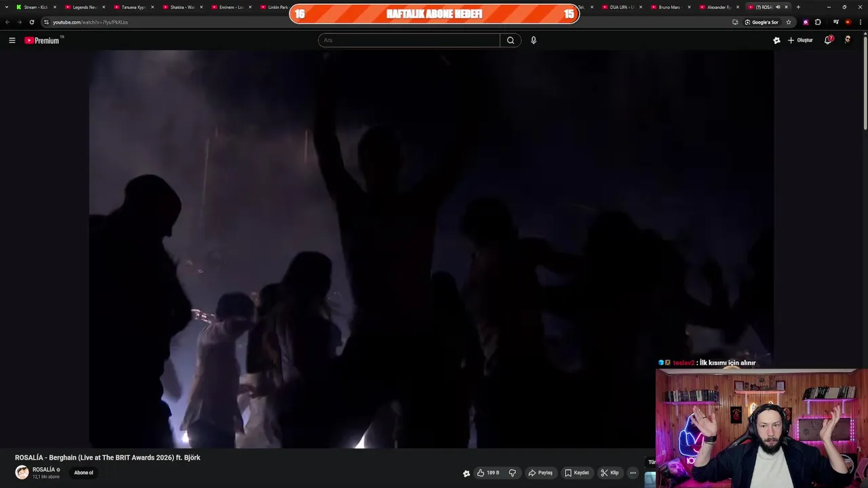
Task: Dislike the video with thumbs-down
Action: 513,473
